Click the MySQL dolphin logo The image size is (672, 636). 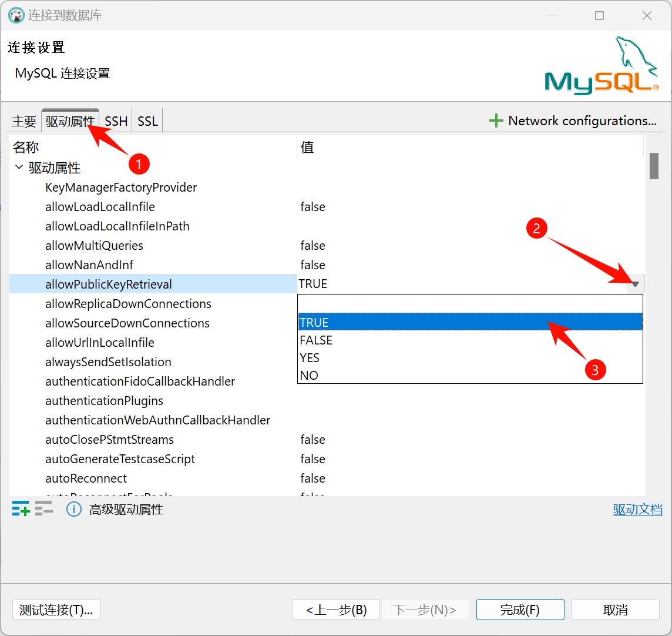(x=600, y=65)
